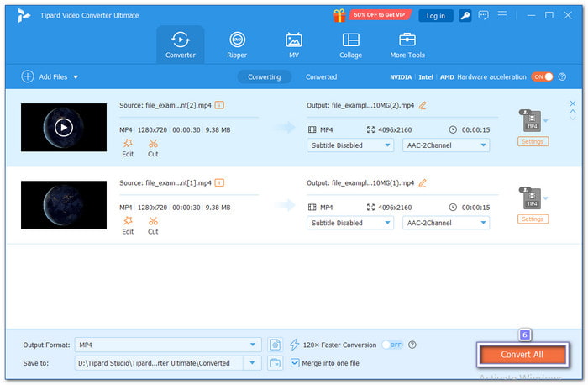Expand format arrow beside second file's MP4 icon
Viewport: 588px width, 385px height.
point(546,198)
